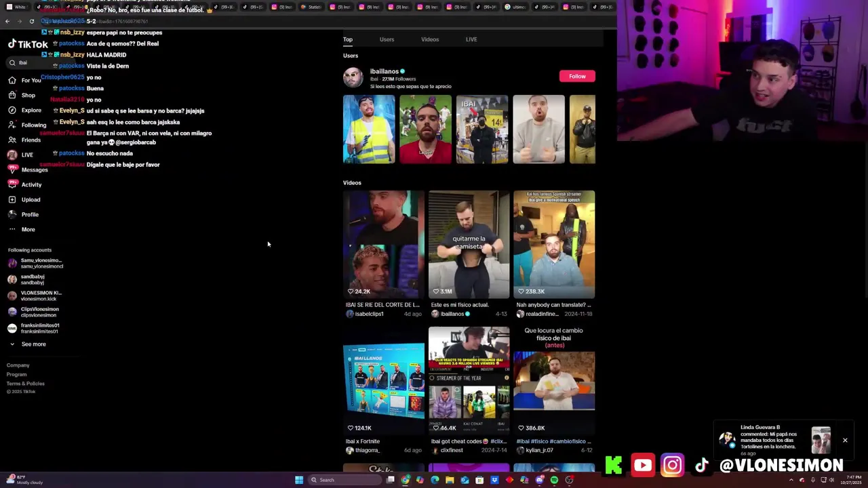The width and height of the screenshot is (868, 488).
Task: Open LIVE section in sidebar
Action: coord(20,155)
